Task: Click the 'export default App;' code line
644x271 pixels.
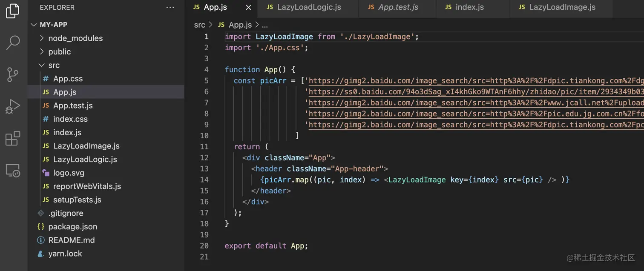Action: pos(266,245)
